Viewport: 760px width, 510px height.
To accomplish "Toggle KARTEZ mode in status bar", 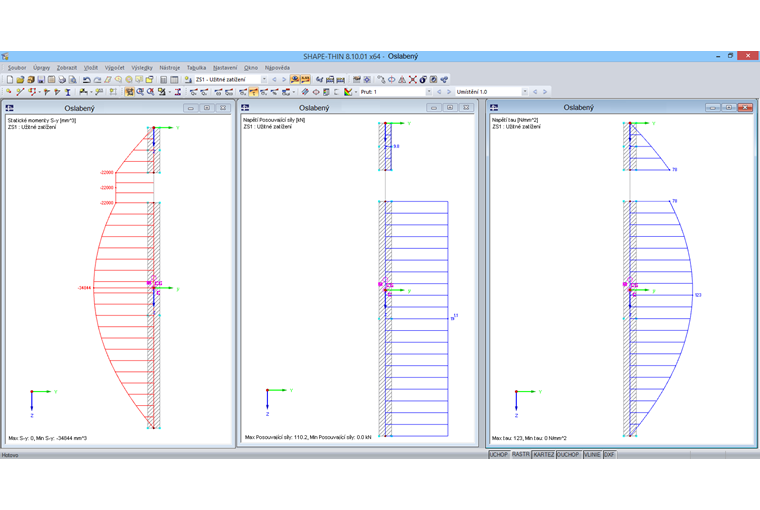I will point(543,455).
